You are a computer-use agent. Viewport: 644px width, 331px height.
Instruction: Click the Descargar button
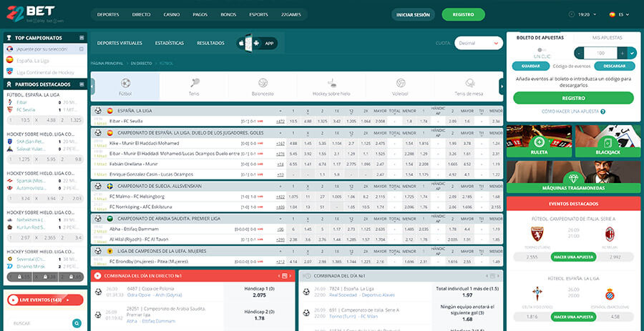(x=615, y=66)
